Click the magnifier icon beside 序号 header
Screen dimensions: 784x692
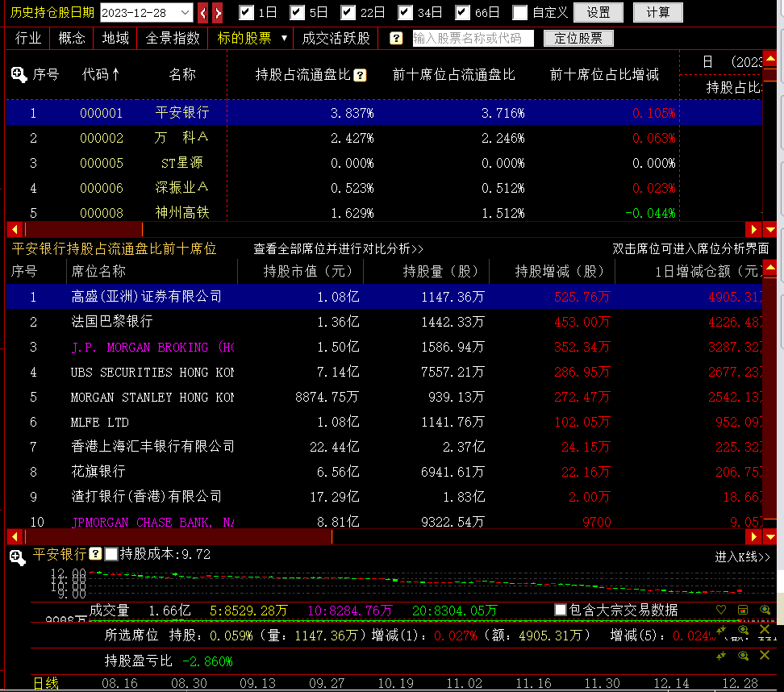click(x=19, y=75)
